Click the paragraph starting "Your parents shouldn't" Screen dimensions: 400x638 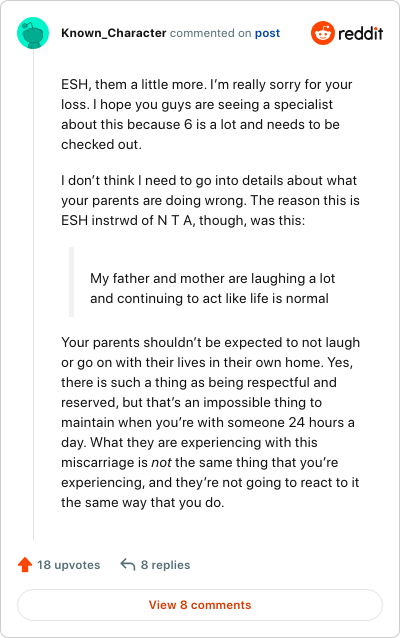point(210,422)
